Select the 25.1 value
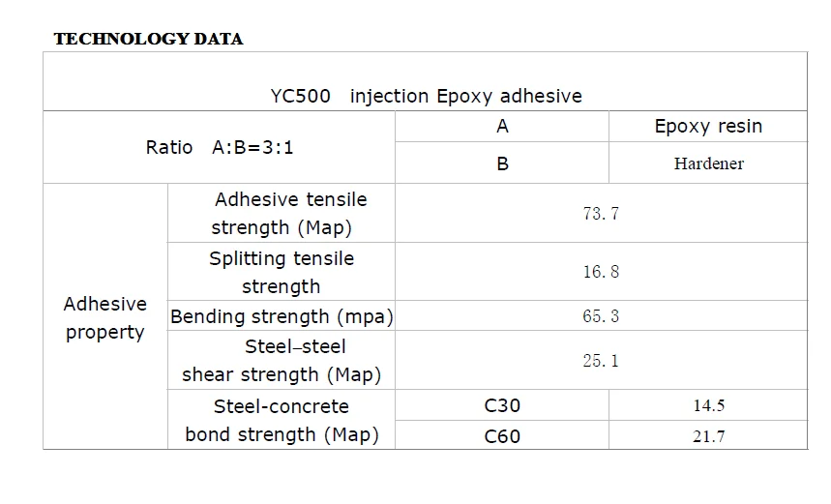The image size is (831, 504). click(x=601, y=361)
